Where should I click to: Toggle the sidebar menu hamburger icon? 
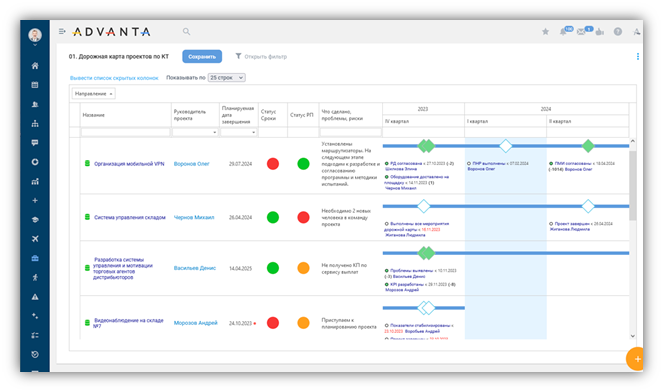pyautogui.click(x=62, y=31)
